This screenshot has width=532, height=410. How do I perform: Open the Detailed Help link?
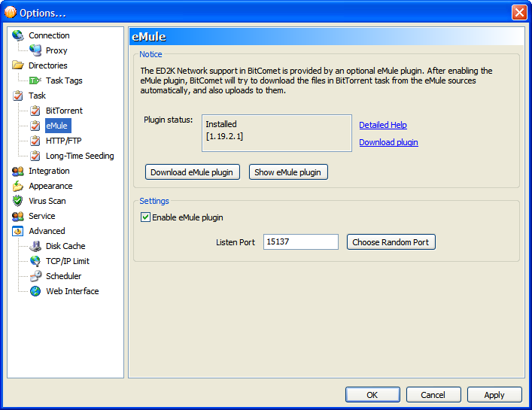(383, 125)
